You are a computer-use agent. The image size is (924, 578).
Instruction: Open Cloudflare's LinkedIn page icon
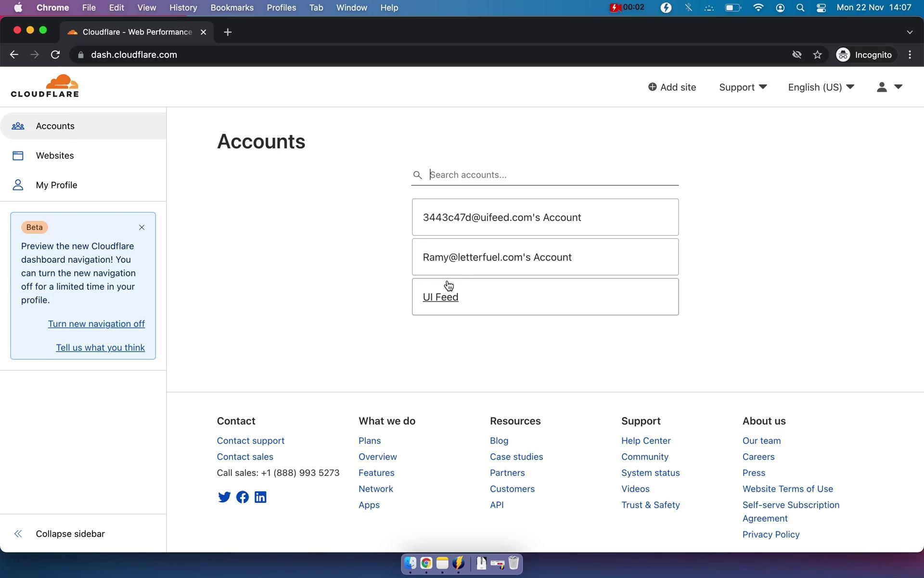(260, 497)
